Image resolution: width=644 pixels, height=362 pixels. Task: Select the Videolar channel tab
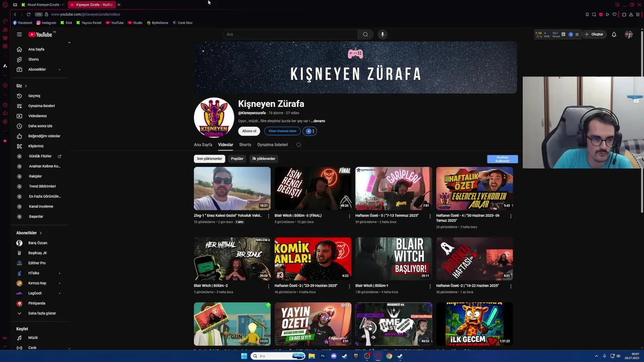tap(225, 145)
